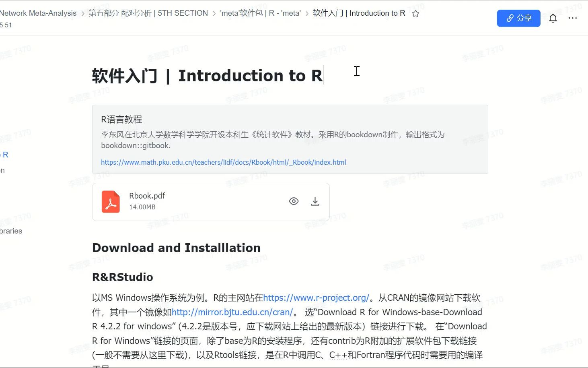This screenshot has height=368, width=588.
Task: Star this Introduction to R document
Action: 416,14
